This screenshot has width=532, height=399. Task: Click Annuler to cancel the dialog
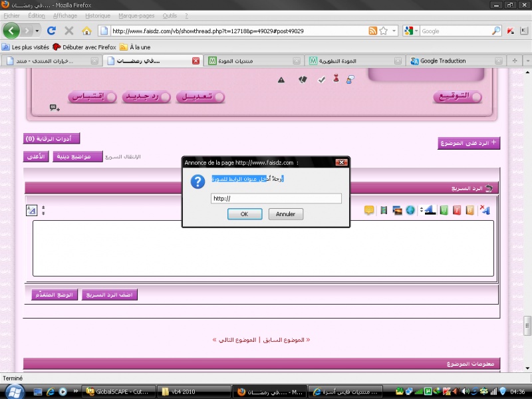coord(286,214)
